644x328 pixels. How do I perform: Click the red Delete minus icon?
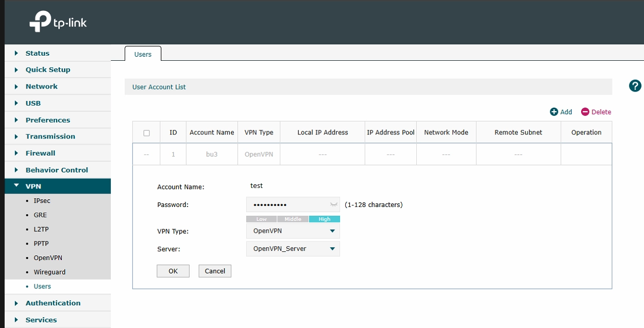[585, 112]
